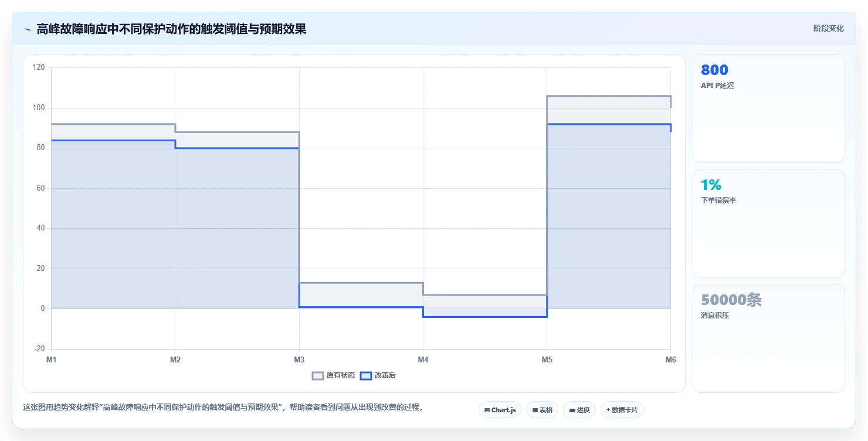Click the 阶段变化 label in header

tap(828, 28)
